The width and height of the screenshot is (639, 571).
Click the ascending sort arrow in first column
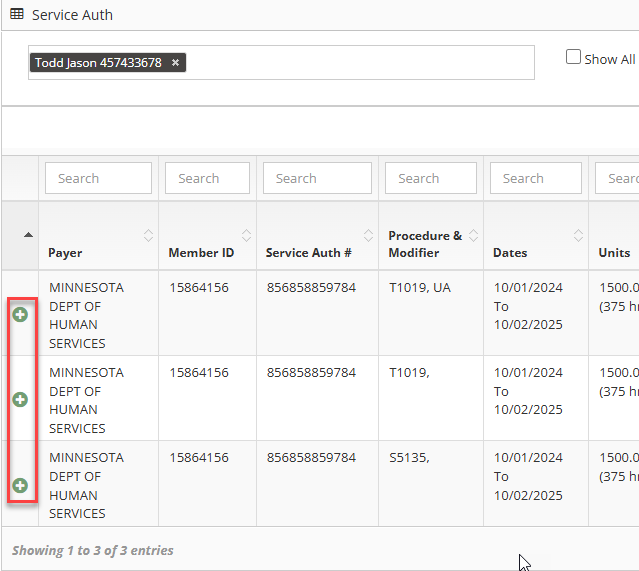[28, 235]
